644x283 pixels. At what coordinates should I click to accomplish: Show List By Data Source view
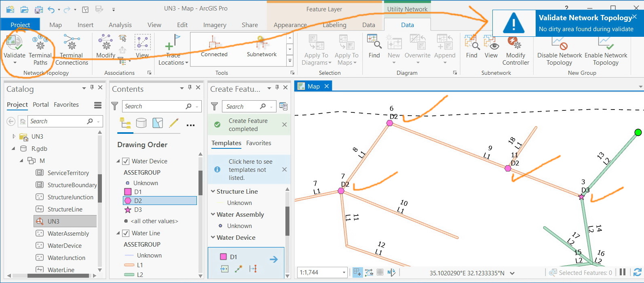pos(141,123)
